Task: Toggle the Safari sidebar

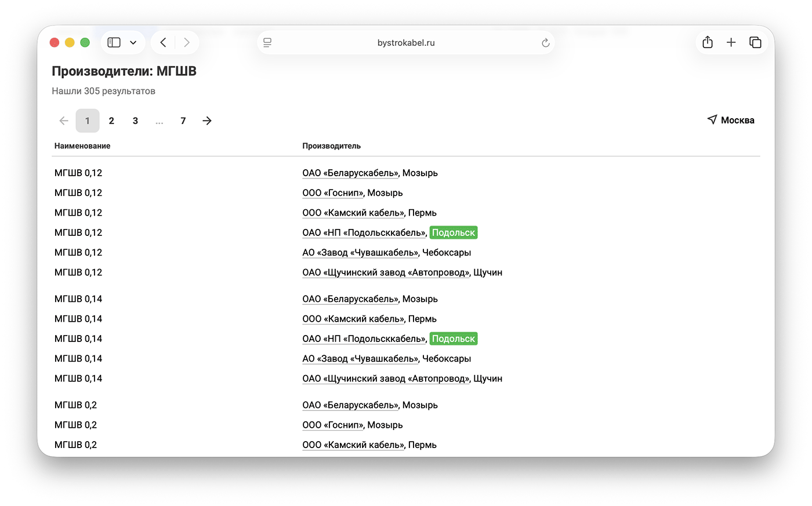Action: click(x=114, y=42)
